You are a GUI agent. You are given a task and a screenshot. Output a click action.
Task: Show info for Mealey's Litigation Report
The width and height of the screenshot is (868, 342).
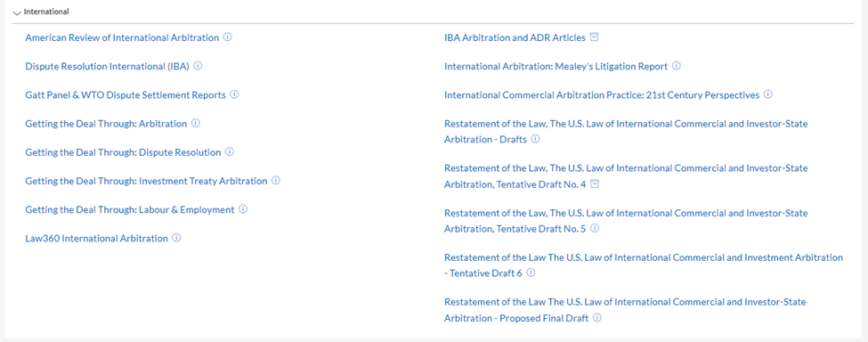point(677,66)
